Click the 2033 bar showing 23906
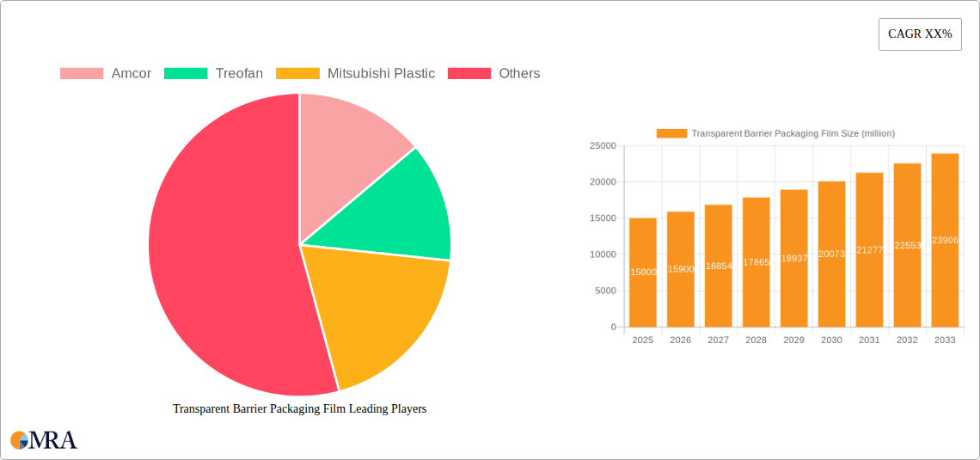Screen dimensions: 980x460 click(945, 241)
